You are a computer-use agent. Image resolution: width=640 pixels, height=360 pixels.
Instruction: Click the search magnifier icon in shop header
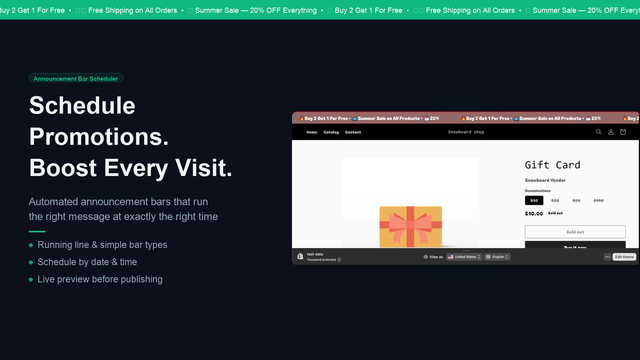(598, 132)
